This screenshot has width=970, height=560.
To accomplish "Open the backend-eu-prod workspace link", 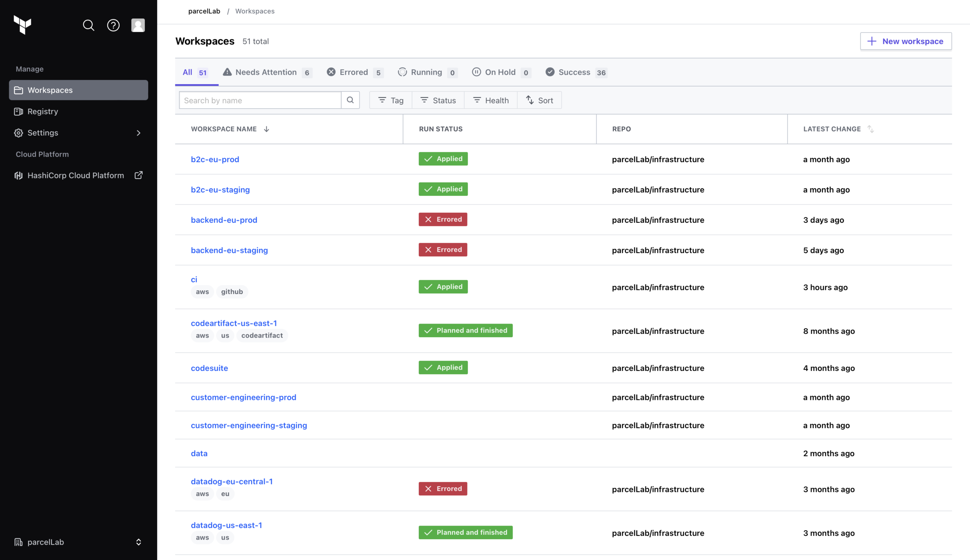I will point(224,220).
